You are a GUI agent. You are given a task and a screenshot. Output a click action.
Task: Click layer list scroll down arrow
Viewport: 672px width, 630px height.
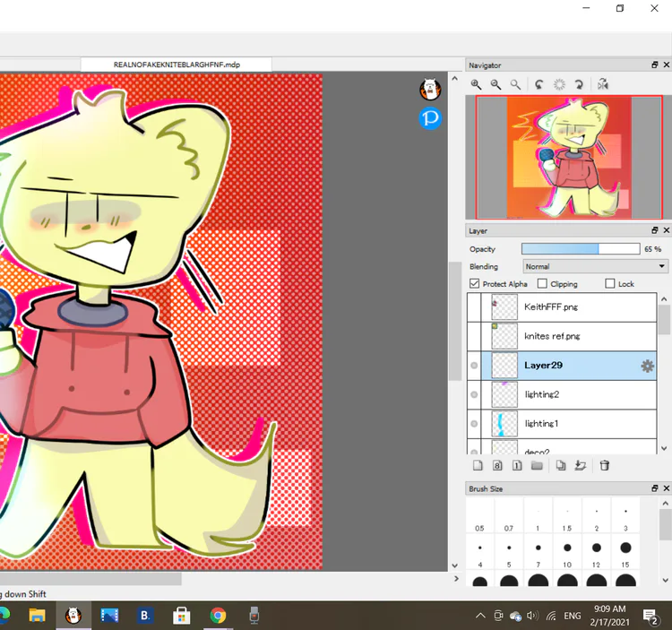coord(664,449)
